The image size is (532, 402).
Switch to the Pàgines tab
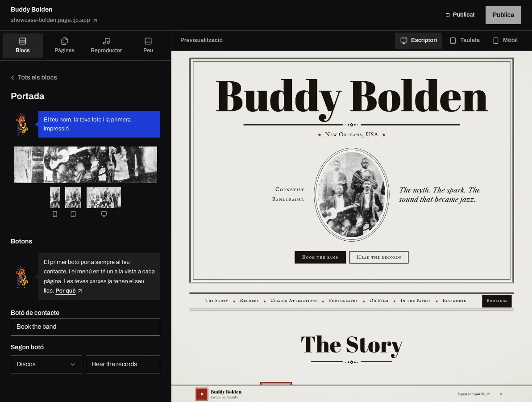coord(64,46)
